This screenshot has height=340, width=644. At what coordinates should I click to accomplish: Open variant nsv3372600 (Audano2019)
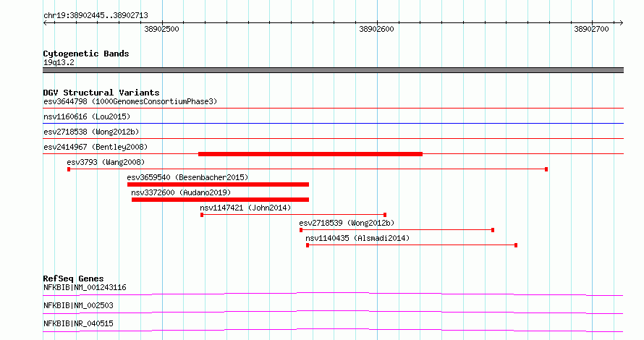tap(181, 192)
